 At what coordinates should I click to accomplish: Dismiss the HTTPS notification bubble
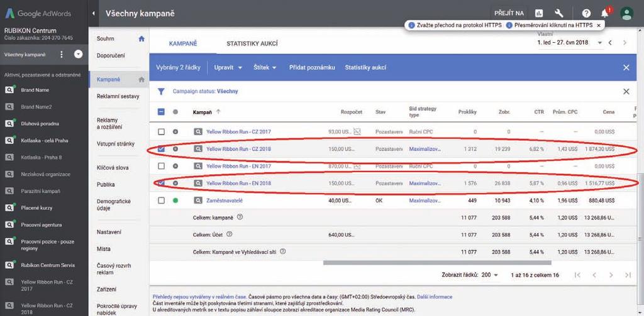pos(599,26)
